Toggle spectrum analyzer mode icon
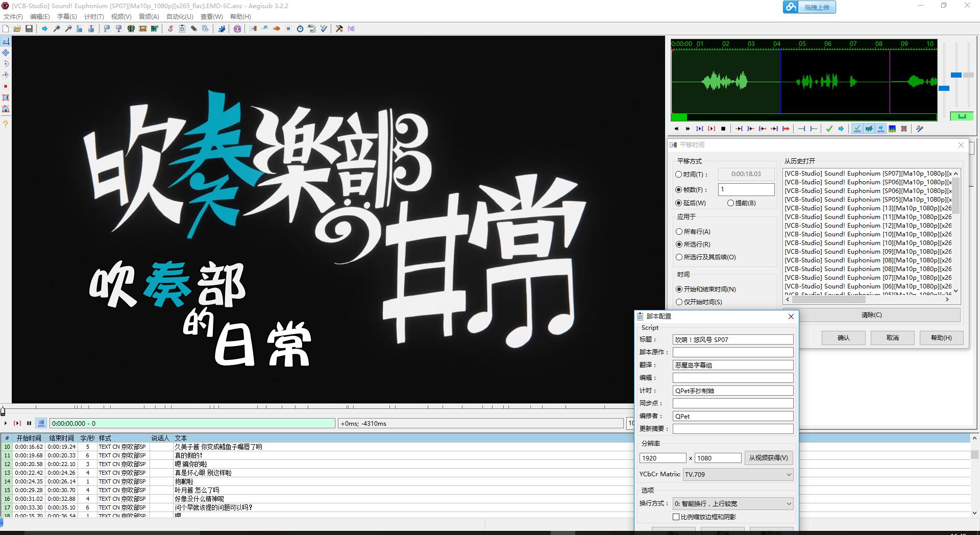980x535 pixels. point(892,129)
